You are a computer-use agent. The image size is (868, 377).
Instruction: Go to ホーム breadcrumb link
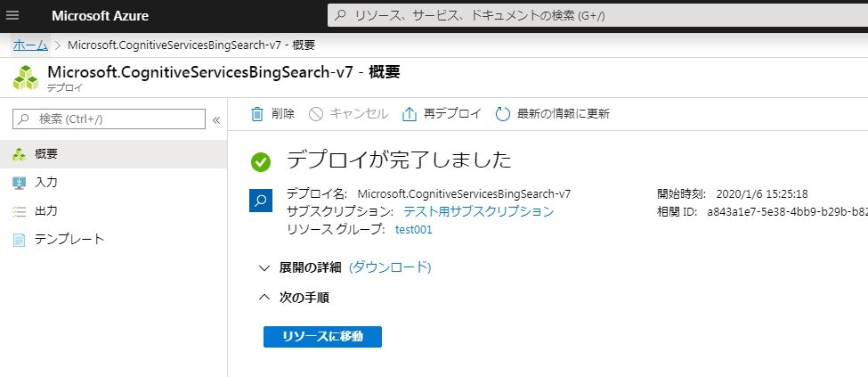coord(30,45)
